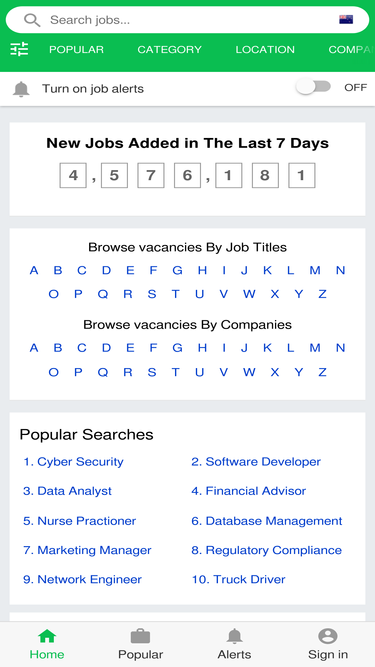Switch to the LOCATION tab

265,50
